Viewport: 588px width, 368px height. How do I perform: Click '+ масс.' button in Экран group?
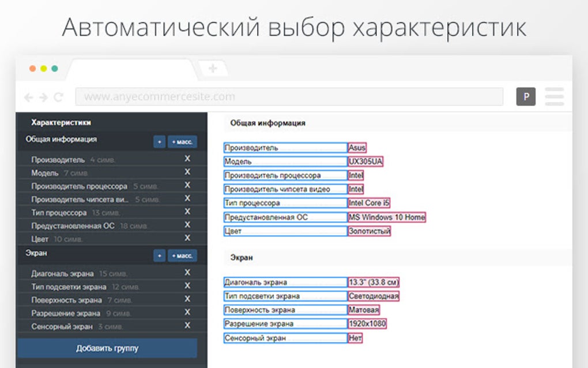[182, 256]
